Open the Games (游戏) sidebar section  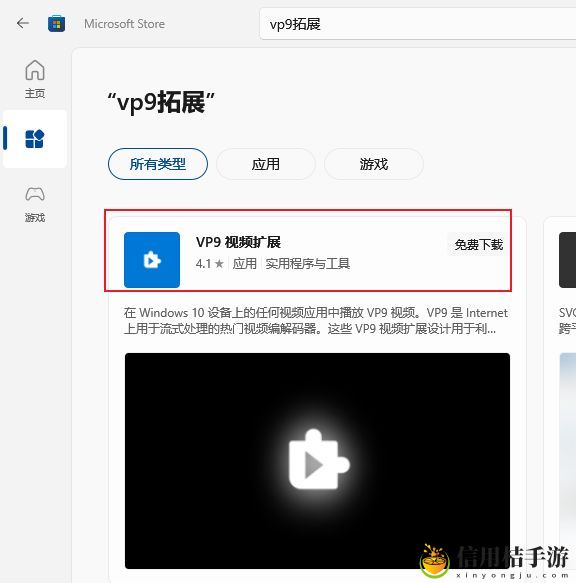(35, 204)
